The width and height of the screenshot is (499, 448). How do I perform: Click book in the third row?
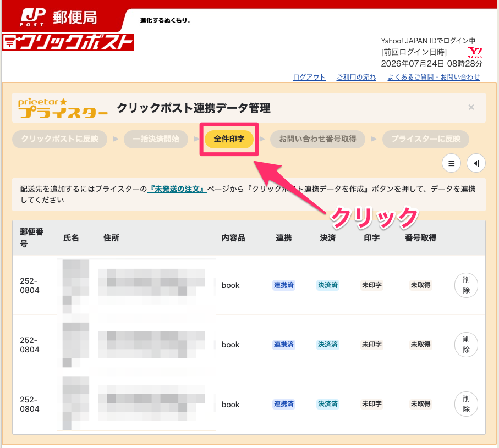pos(231,405)
